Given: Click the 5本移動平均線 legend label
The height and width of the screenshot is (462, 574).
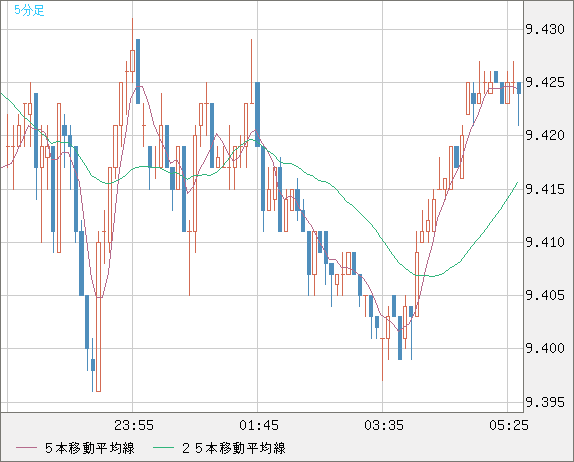Looking at the screenshot, I should [x=90, y=448].
